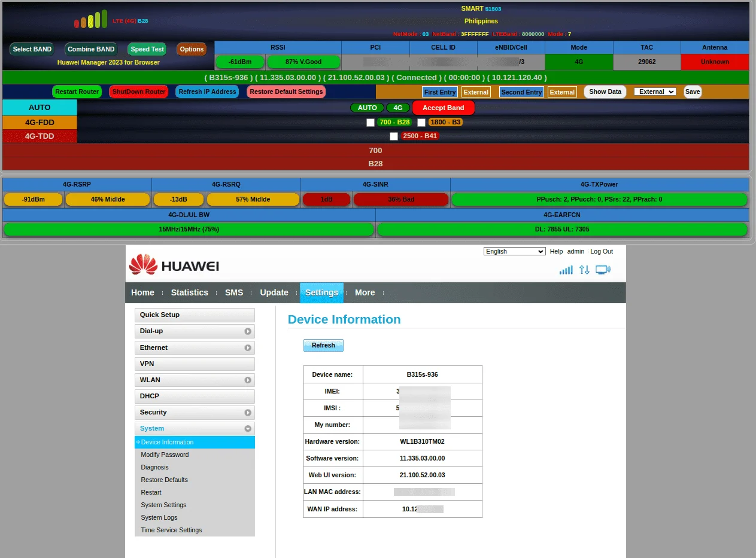Select the AUTO band row label
756x558 pixels.
click(x=40, y=108)
